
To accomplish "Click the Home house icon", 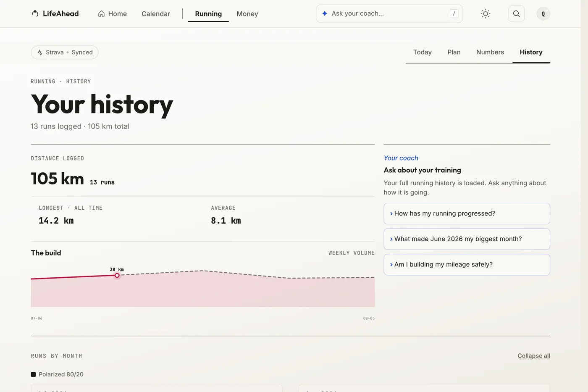I will [x=101, y=13].
